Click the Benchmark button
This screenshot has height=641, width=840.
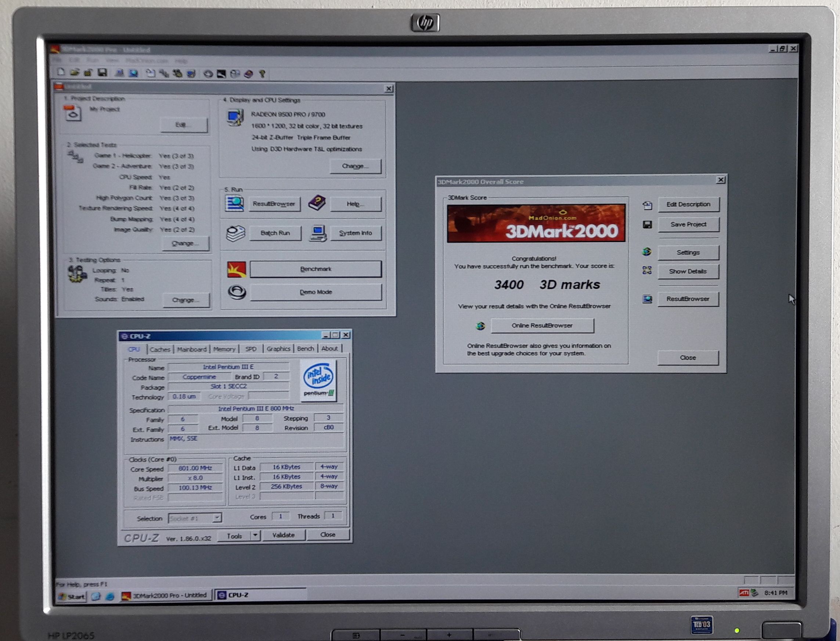tap(316, 269)
